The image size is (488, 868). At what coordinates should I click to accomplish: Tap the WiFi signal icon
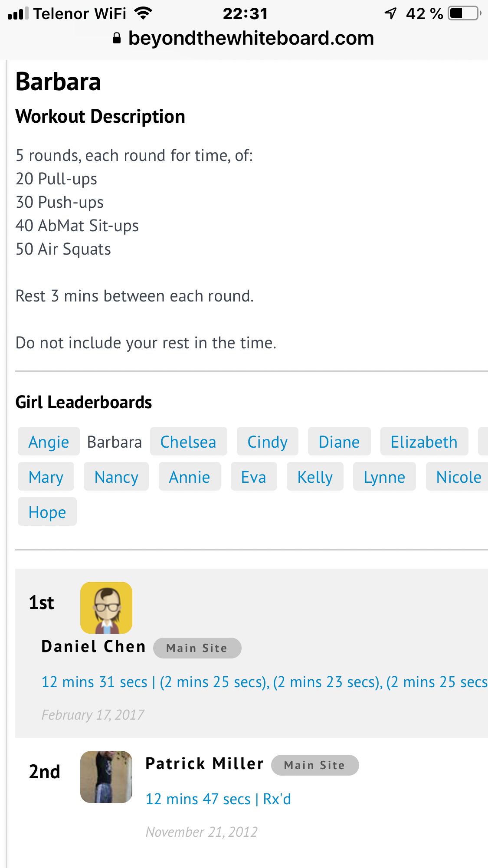(143, 13)
